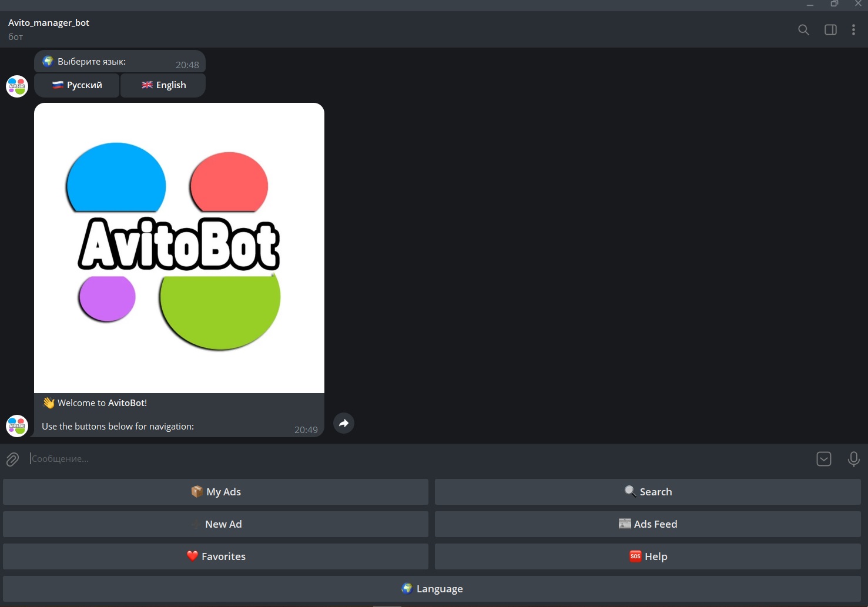Close the Telegram window
Screen dimensions: 868x607
[x=857, y=5]
